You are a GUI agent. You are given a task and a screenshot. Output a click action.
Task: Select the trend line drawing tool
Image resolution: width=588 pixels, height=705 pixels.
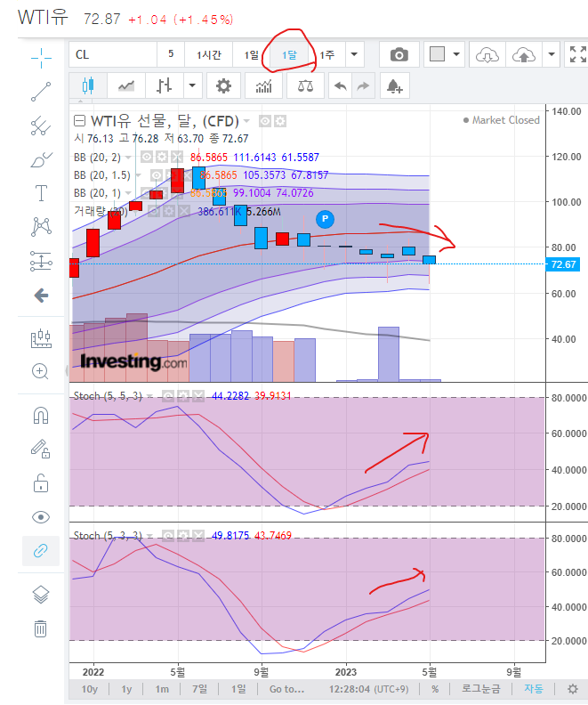[41, 92]
